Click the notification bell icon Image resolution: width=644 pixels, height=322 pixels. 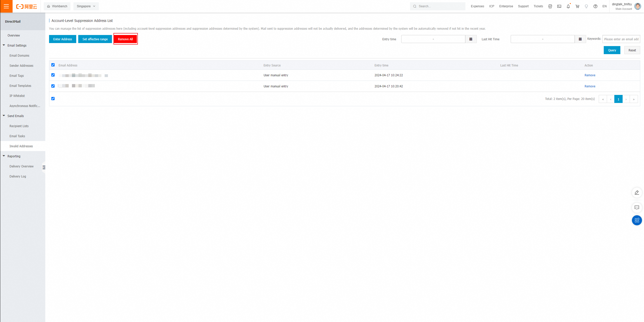tap(568, 6)
